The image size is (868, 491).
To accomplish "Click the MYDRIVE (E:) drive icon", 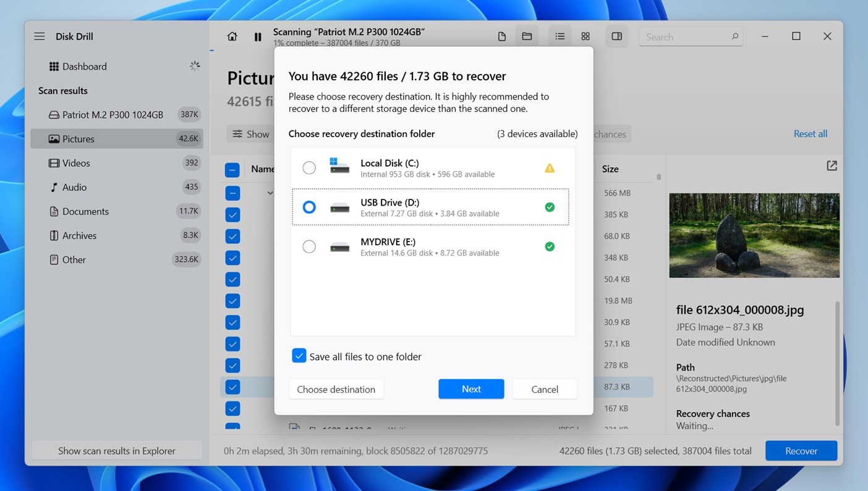I will pos(339,246).
